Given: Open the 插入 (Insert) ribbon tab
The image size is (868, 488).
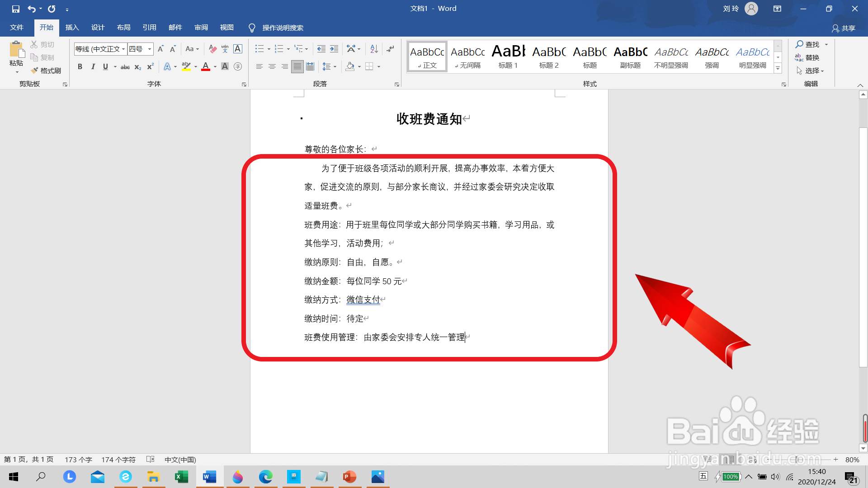Looking at the screenshot, I should coord(72,28).
